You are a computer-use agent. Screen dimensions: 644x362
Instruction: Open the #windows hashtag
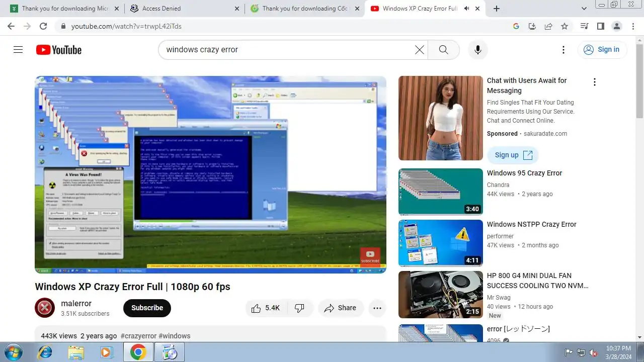pyautogui.click(x=174, y=336)
